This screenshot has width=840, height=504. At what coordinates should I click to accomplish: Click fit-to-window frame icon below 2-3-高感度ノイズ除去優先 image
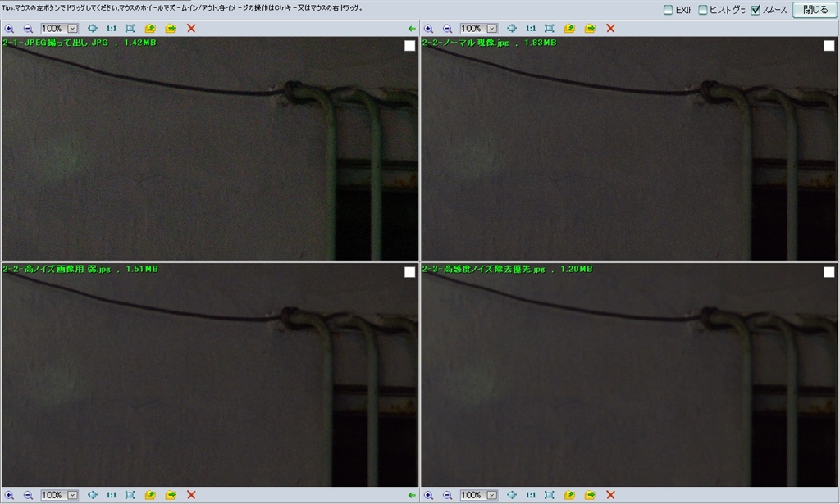pyautogui.click(x=550, y=495)
